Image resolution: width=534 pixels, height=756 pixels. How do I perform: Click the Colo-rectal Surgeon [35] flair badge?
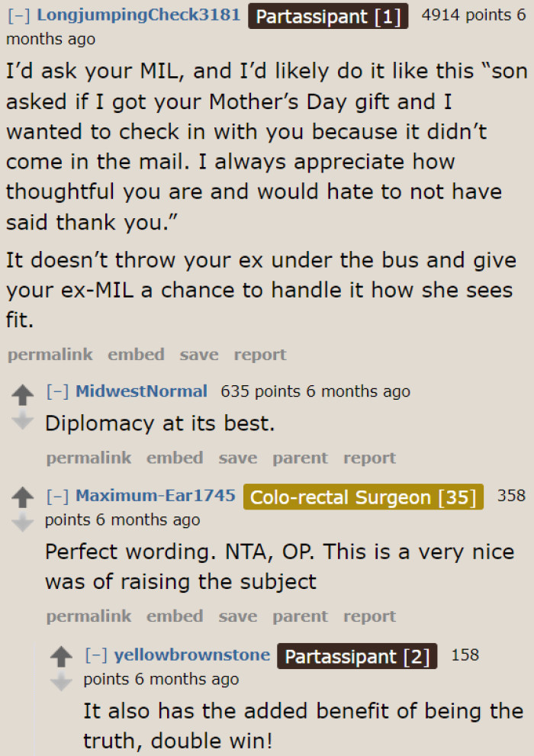point(364,497)
